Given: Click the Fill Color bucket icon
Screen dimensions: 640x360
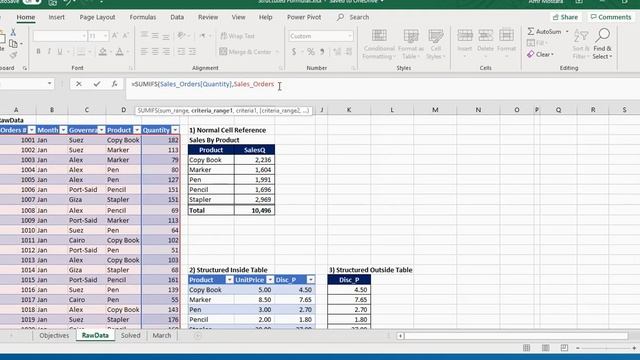Looking at the screenshot, I should tap(102, 52).
